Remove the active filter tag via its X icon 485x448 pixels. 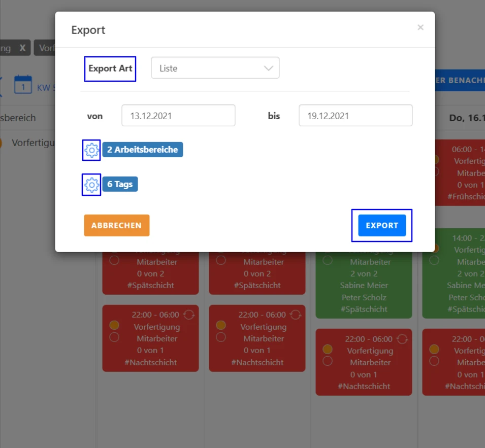point(22,48)
